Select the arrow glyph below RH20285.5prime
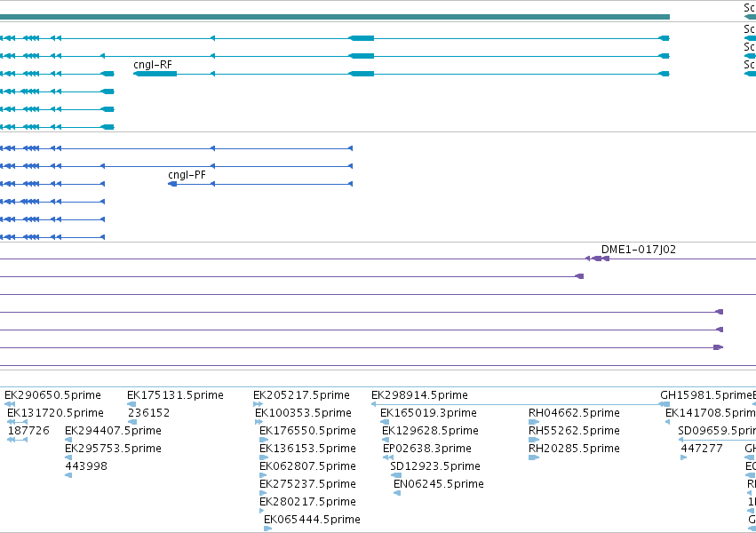 coord(534,457)
